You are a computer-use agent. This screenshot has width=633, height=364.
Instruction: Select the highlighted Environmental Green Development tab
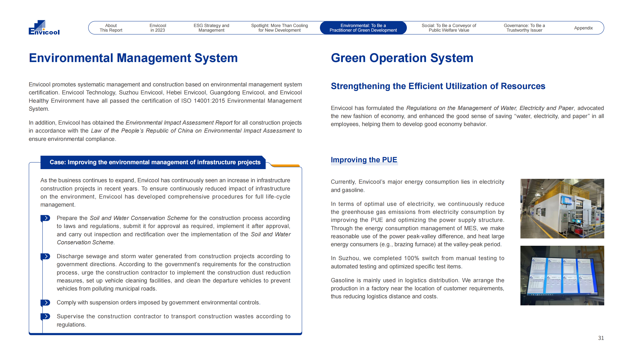(x=363, y=28)
